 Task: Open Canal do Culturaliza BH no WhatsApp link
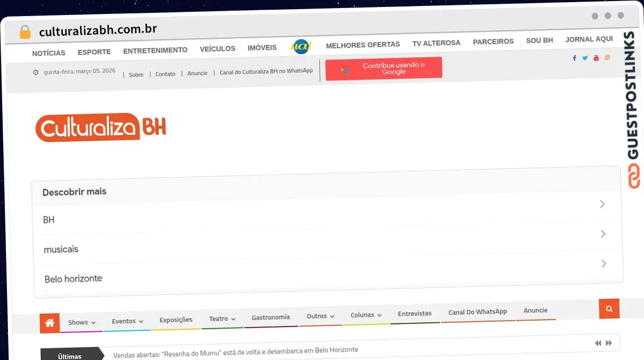coord(266,71)
